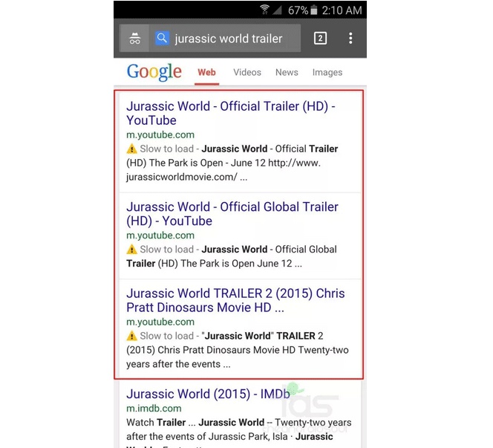Switch to the Images tab
Viewport: 493px width, 448px height.
[327, 73]
